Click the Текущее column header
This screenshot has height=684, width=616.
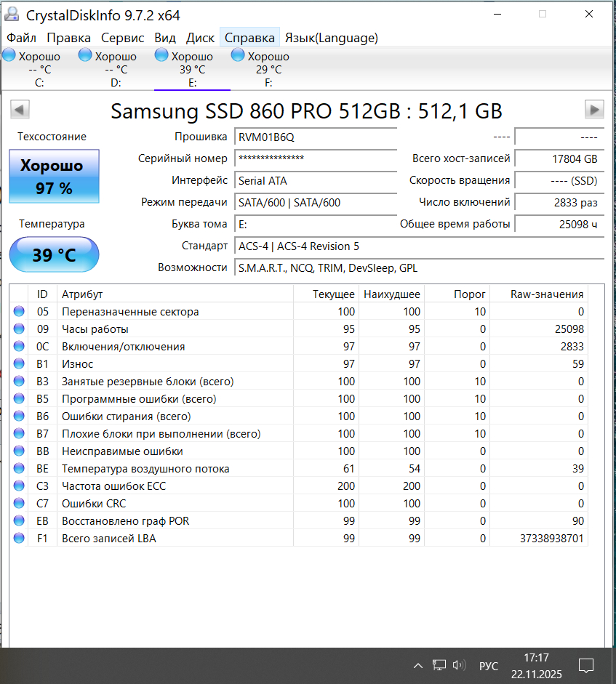tap(326, 294)
